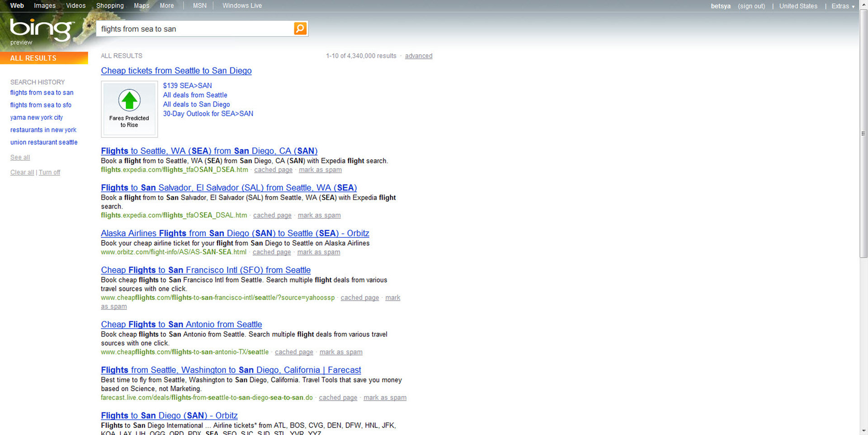Open Flights to San Salvador from Seattle result
The width and height of the screenshot is (868, 435).
pyautogui.click(x=229, y=188)
